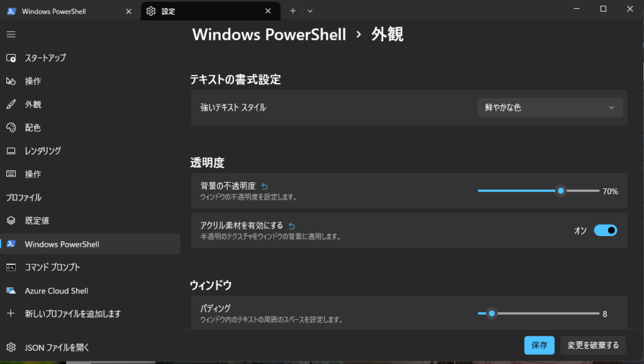This screenshot has width=644, height=364.
Task: Click the Command Prompt (コマンド プロンプト) icon
Action: click(x=11, y=268)
